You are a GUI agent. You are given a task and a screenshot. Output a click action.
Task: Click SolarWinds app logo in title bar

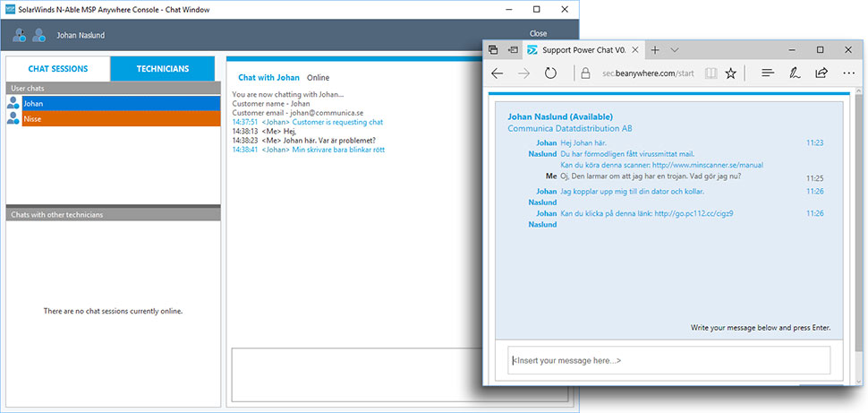pyautogui.click(x=10, y=10)
